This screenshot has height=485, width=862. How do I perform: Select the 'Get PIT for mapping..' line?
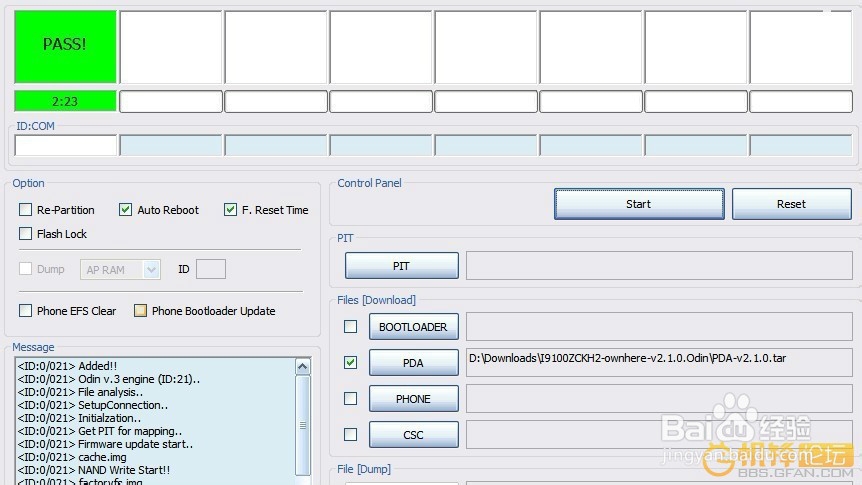pos(100,431)
